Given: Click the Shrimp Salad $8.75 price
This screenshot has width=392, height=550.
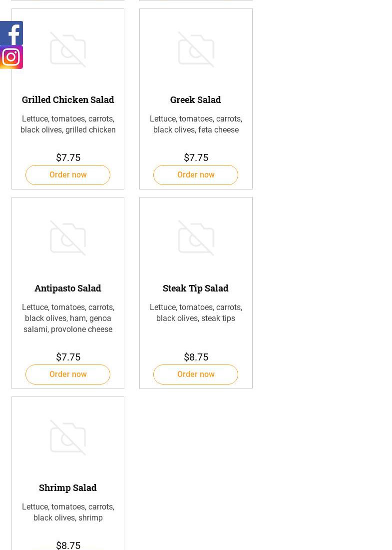Looking at the screenshot, I should point(68,545).
